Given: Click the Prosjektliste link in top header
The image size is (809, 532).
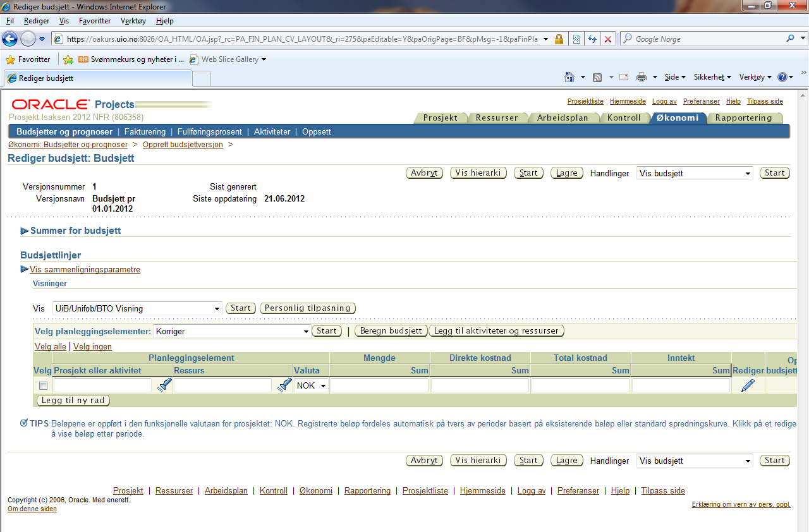Looking at the screenshot, I should [585, 101].
